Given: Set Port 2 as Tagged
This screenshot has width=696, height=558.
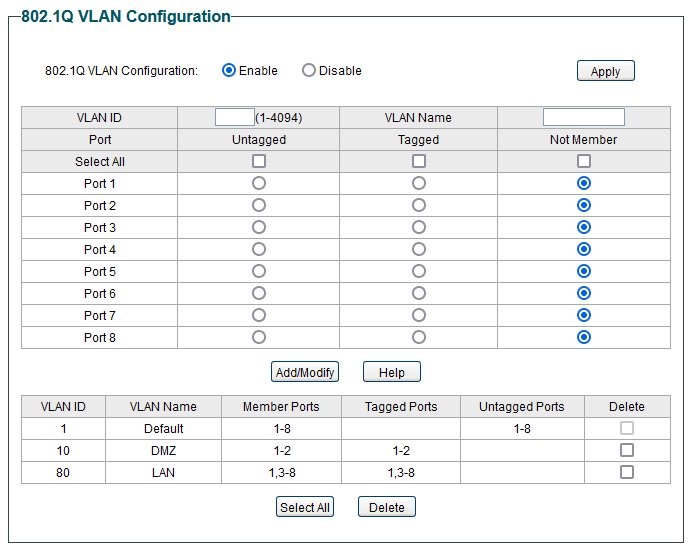Looking at the screenshot, I should coord(419,205).
